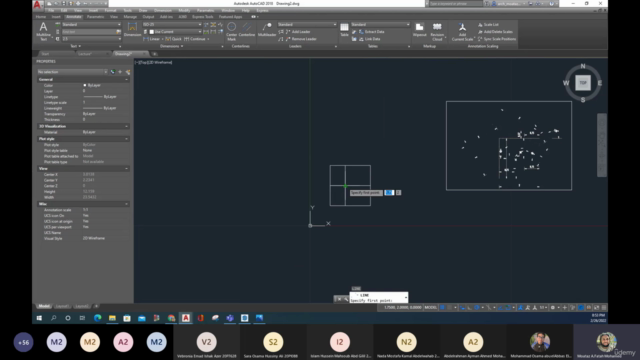Switch to the Home ribbon tab
Image resolution: width=640 pixels, height=360 pixels.
click(41, 17)
